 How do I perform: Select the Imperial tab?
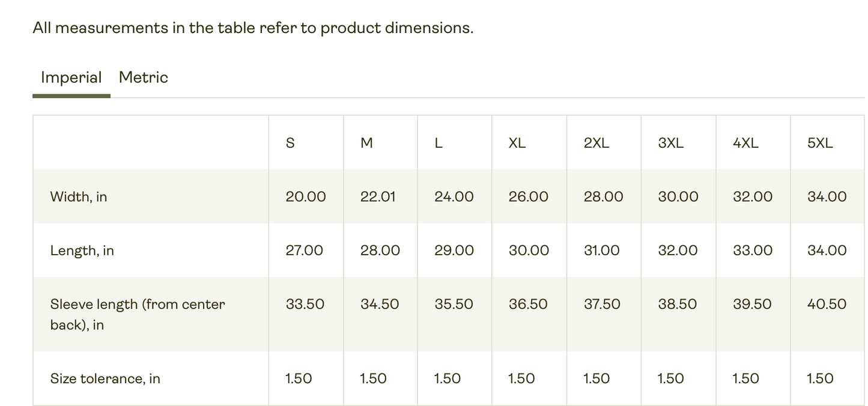coord(71,77)
